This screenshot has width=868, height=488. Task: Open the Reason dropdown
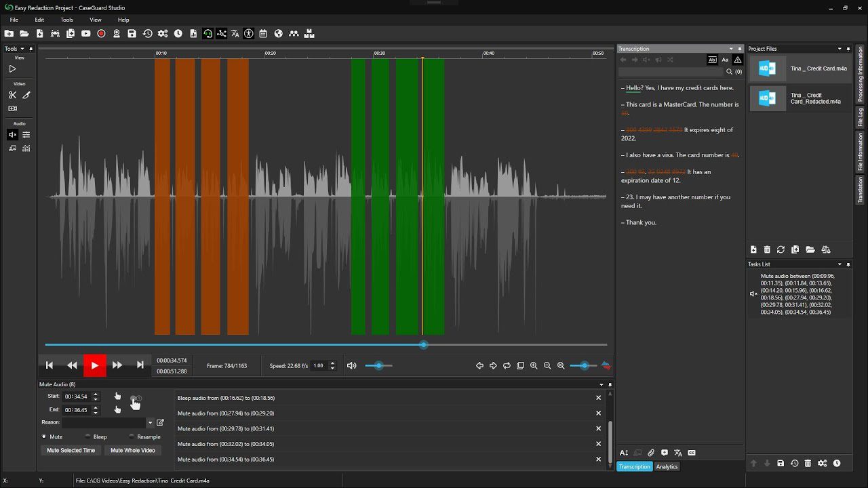(x=150, y=422)
